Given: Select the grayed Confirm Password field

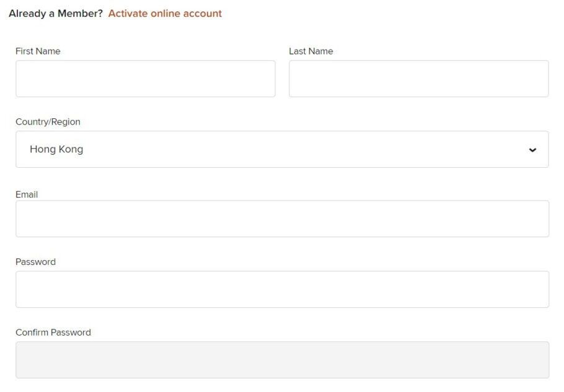Looking at the screenshot, I should click(283, 360).
